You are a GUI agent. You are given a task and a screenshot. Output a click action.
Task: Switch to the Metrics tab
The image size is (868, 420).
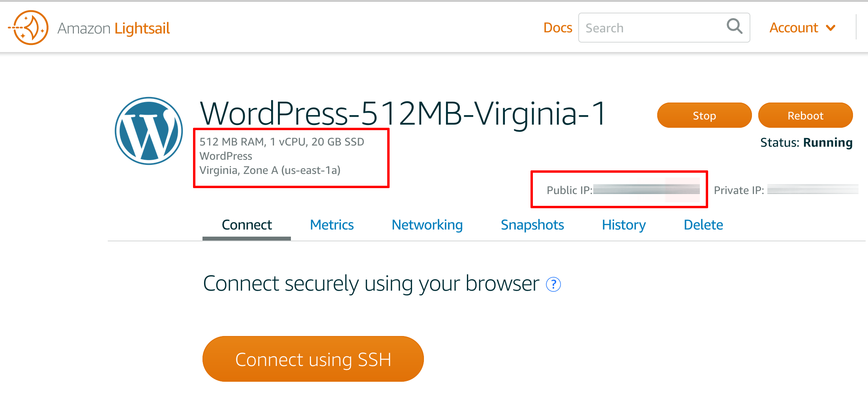coord(332,225)
